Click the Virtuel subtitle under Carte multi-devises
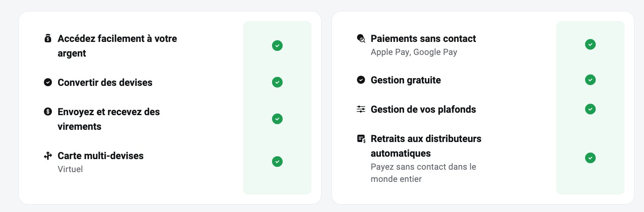The image size is (644, 212). click(x=70, y=169)
